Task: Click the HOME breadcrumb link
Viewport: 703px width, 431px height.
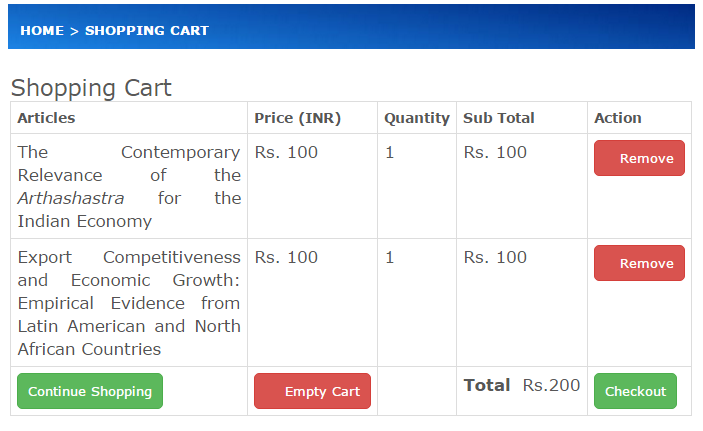Action: [41, 30]
